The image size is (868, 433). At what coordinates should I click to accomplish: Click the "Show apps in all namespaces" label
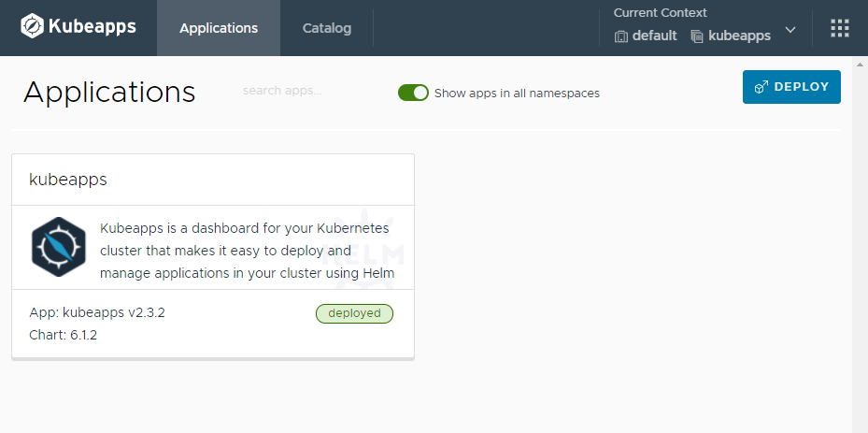tap(517, 94)
